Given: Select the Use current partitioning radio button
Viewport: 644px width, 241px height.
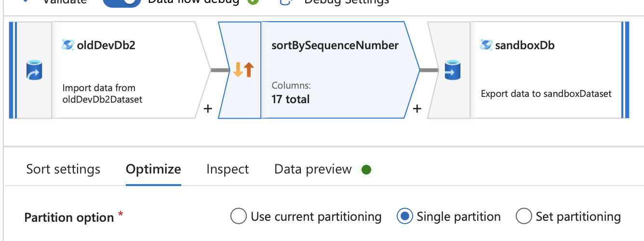Looking at the screenshot, I should [x=238, y=217].
